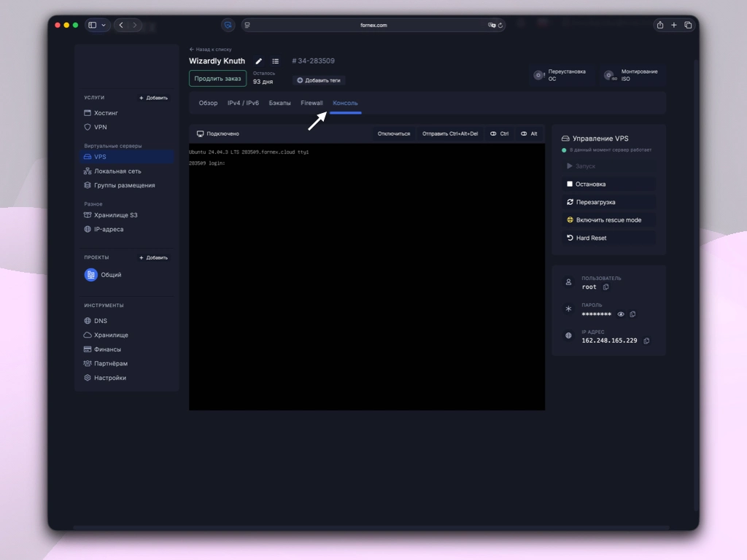The image size is (747, 560).
Task: Toggle the Alt key in console toolbar
Action: point(530,134)
